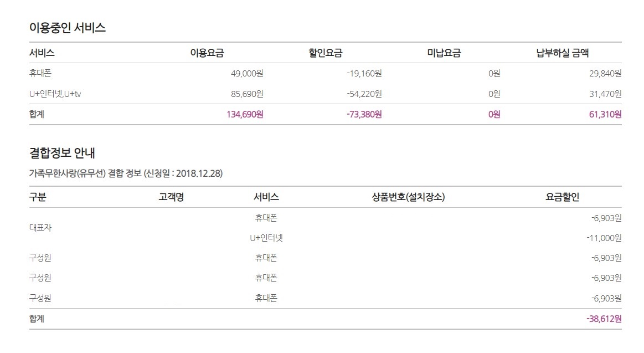Click the -11,000원 internet bundle discount
The width and height of the screenshot is (644, 353).
(604, 238)
